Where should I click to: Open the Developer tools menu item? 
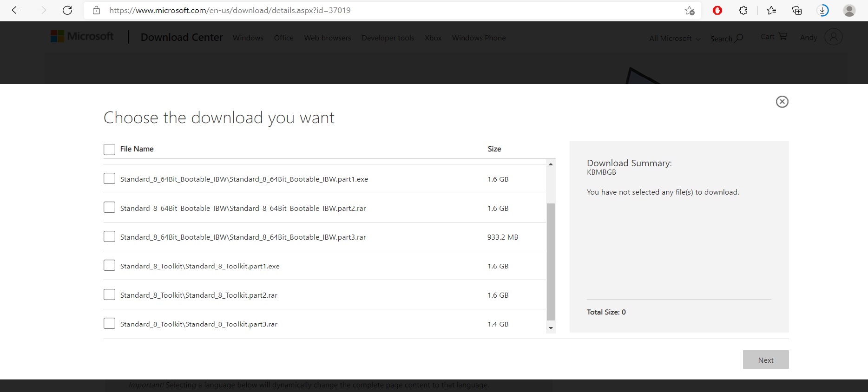coord(388,38)
